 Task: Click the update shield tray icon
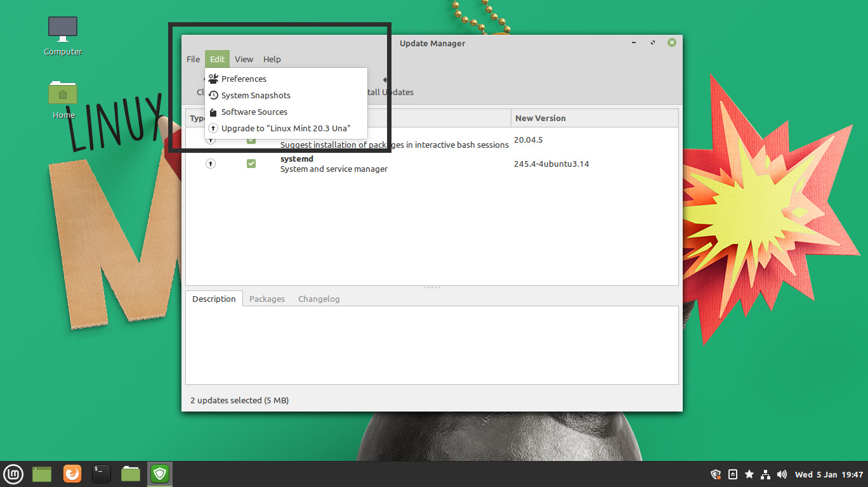click(716, 474)
